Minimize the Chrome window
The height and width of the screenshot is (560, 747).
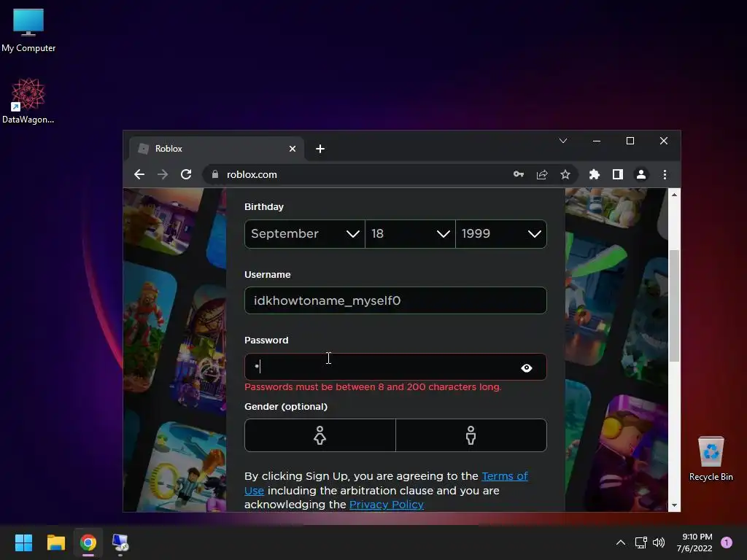pyautogui.click(x=597, y=141)
